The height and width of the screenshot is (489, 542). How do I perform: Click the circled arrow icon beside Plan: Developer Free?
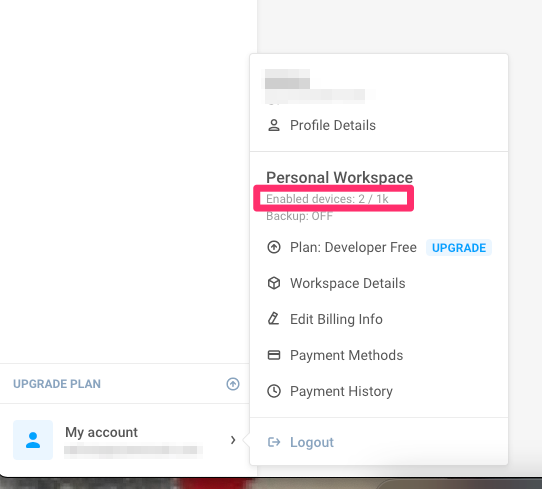[x=274, y=247]
